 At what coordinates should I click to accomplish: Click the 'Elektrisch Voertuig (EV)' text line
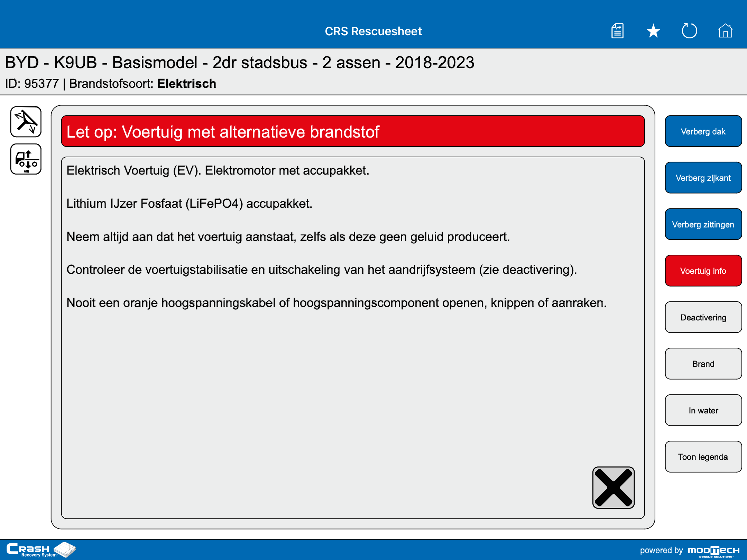(x=218, y=170)
